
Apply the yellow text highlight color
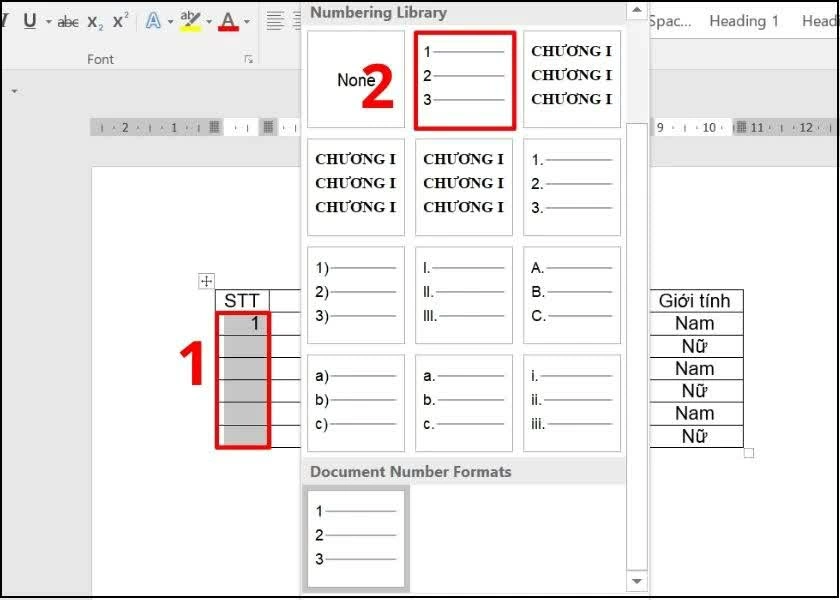click(x=190, y=21)
